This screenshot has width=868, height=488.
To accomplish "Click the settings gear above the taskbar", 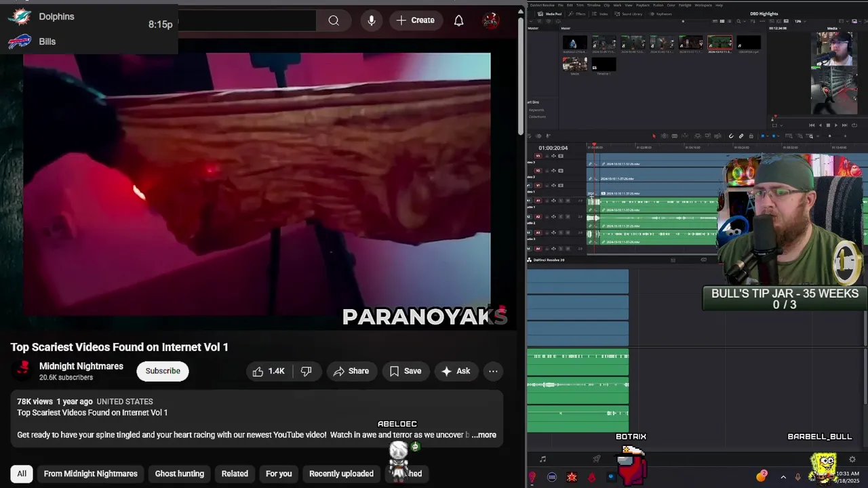I will point(852,460).
